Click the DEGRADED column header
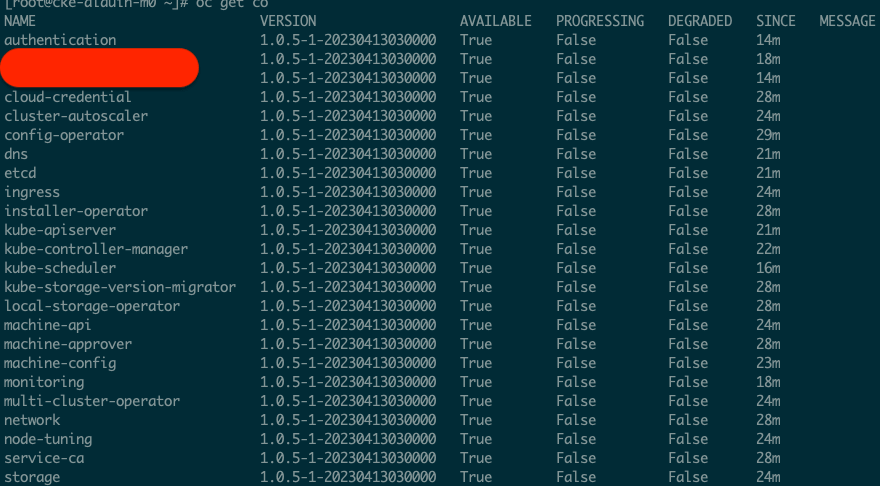The height and width of the screenshot is (486, 880). point(700,21)
